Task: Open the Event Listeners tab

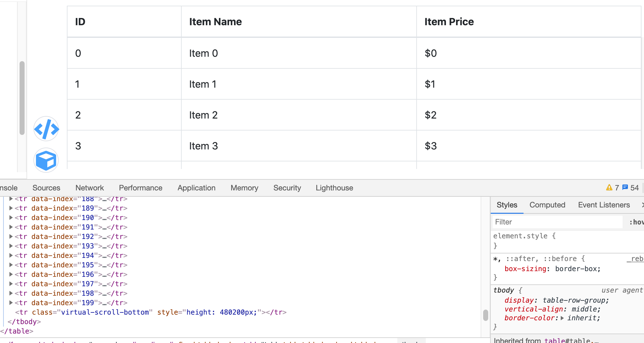Action: click(603, 205)
